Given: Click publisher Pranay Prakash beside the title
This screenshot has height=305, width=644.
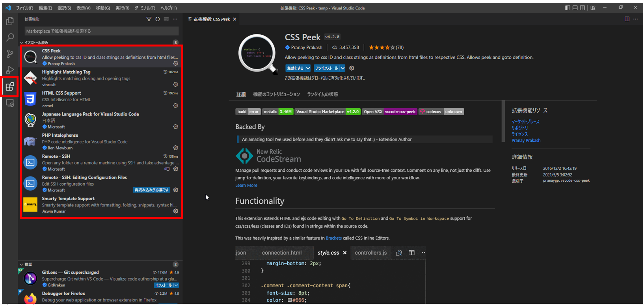Looking at the screenshot, I should point(306,47).
